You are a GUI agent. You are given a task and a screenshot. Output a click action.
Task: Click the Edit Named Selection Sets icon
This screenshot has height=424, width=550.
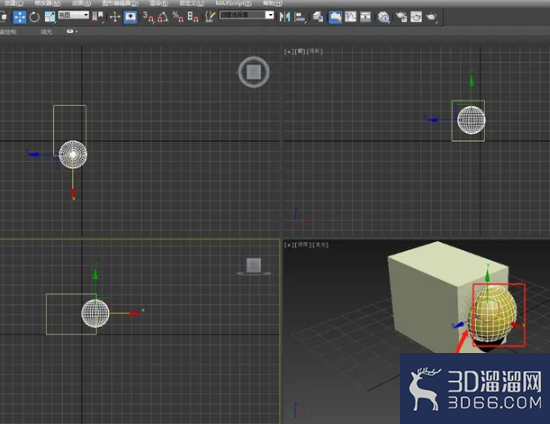210,17
